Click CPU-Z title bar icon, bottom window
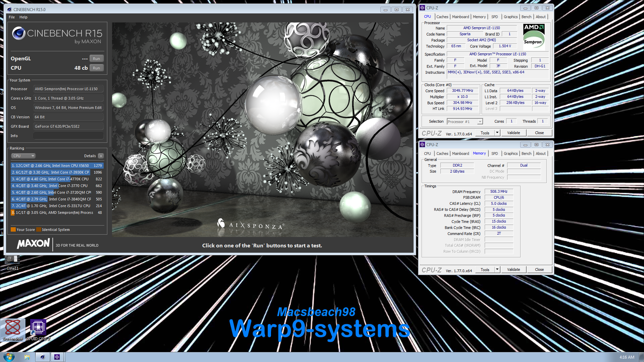Viewport: 644px width, 362px height. (x=423, y=145)
